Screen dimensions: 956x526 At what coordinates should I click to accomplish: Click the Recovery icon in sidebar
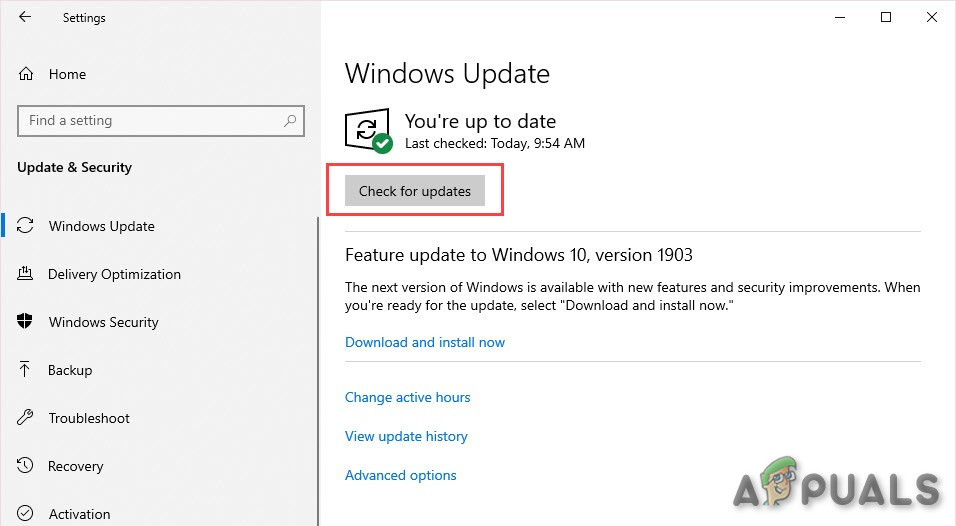tap(26, 466)
